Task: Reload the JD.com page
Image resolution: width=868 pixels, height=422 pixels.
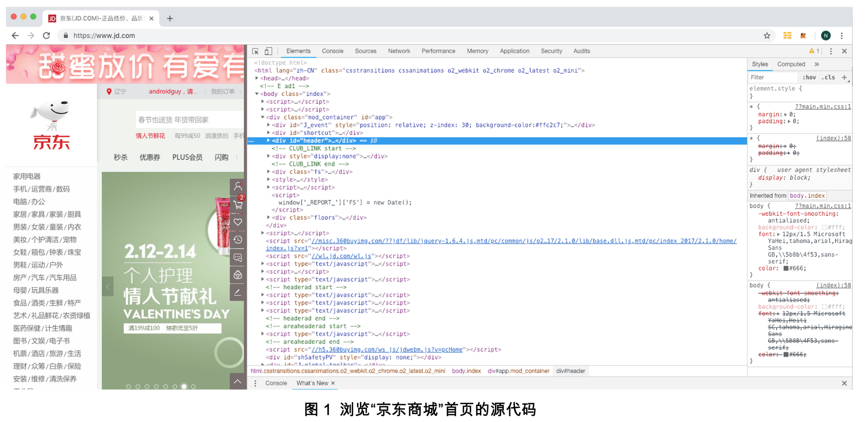Action: click(46, 35)
